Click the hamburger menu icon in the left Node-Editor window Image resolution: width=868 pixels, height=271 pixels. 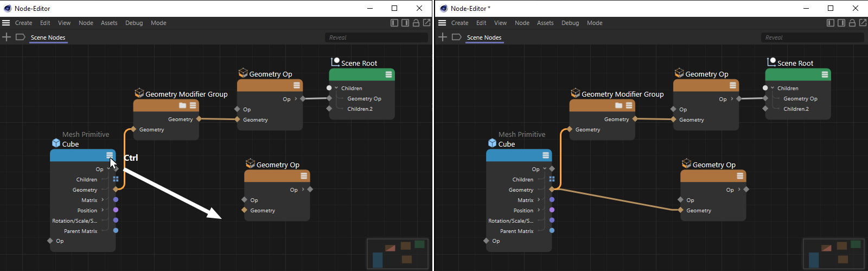point(6,23)
